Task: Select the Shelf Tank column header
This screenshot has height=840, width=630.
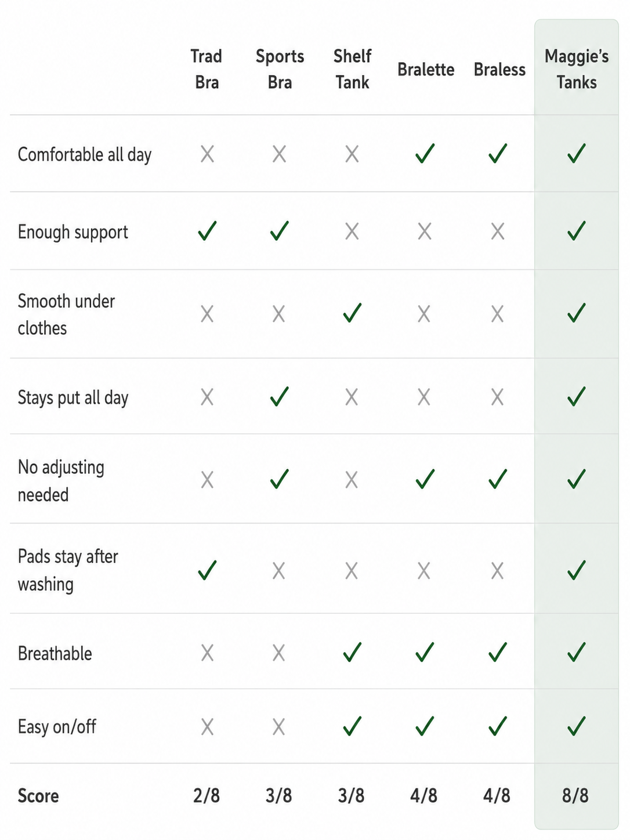Action: click(x=352, y=69)
